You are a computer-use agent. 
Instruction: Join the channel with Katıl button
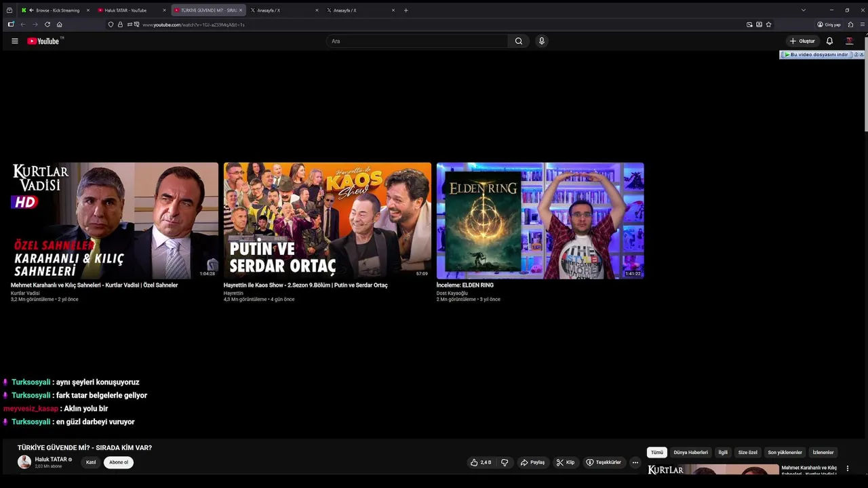click(x=91, y=462)
